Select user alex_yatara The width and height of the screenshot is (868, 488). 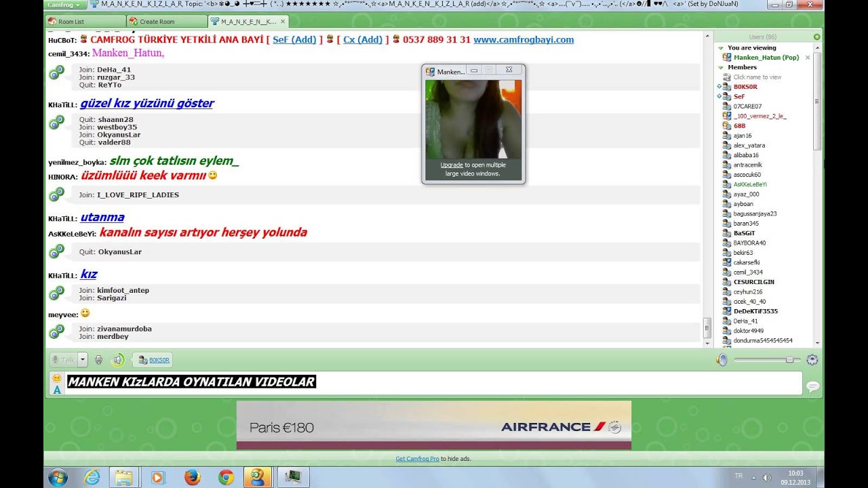tap(749, 145)
